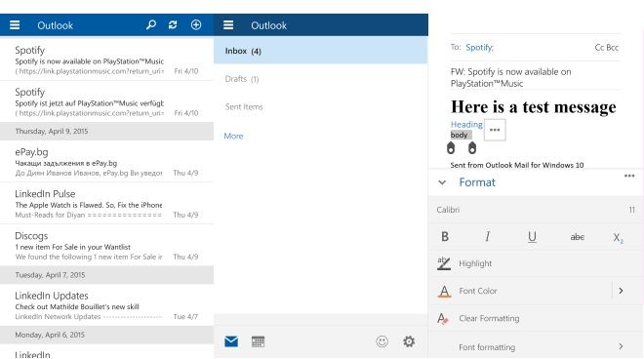Click the More folders link

233,136
